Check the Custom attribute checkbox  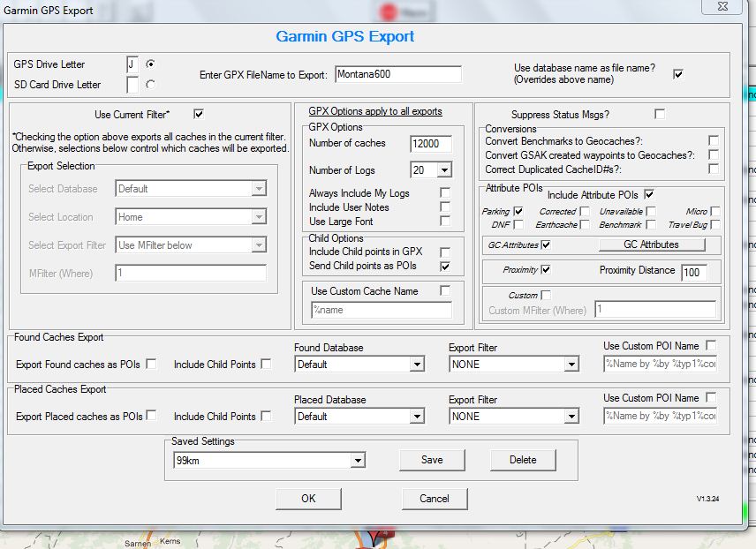546,295
